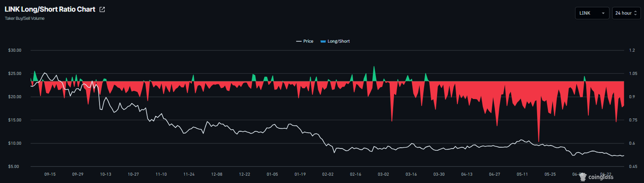Toggle the Price legend series
Image resolution: width=644 pixels, height=183 pixels.
pyautogui.click(x=304, y=41)
